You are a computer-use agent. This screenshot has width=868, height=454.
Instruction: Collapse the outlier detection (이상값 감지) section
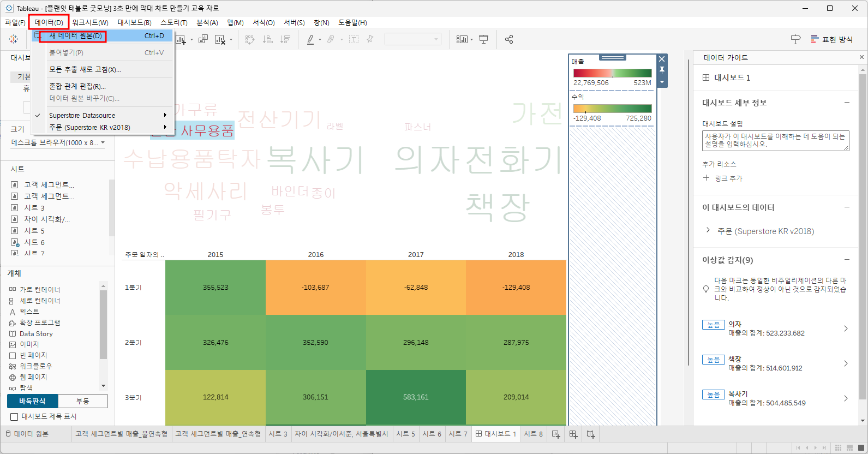click(847, 259)
